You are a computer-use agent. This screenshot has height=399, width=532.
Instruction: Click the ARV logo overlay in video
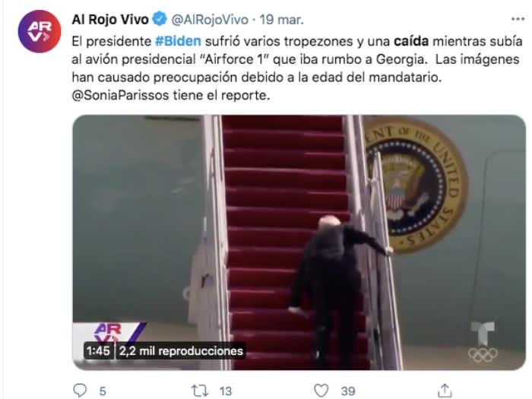(109, 333)
